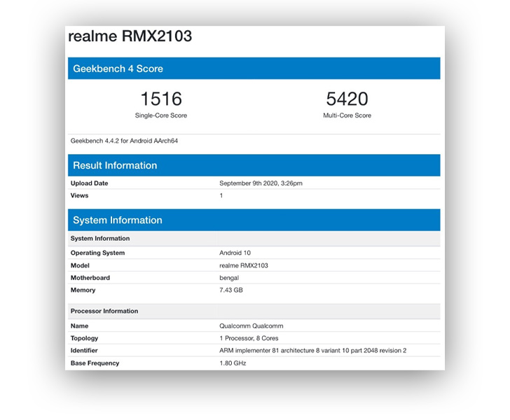Viewport: 510px width, 420px height.
Task: Select the Android 10 value
Action: [235, 253]
